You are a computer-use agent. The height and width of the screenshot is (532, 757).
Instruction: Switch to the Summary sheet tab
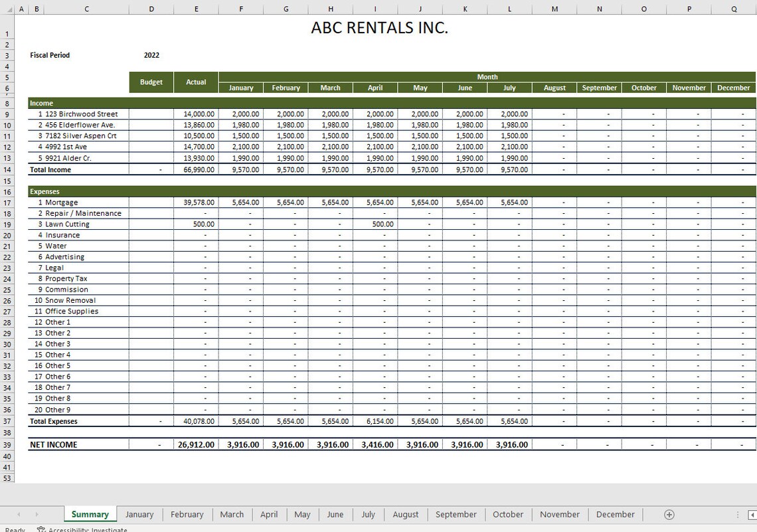coord(89,514)
